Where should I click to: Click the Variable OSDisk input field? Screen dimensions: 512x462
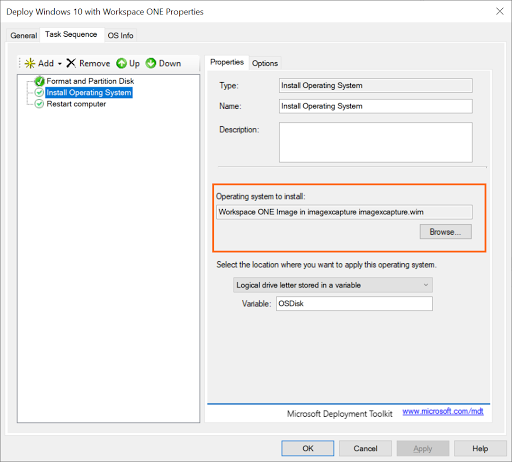pyautogui.click(x=354, y=304)
